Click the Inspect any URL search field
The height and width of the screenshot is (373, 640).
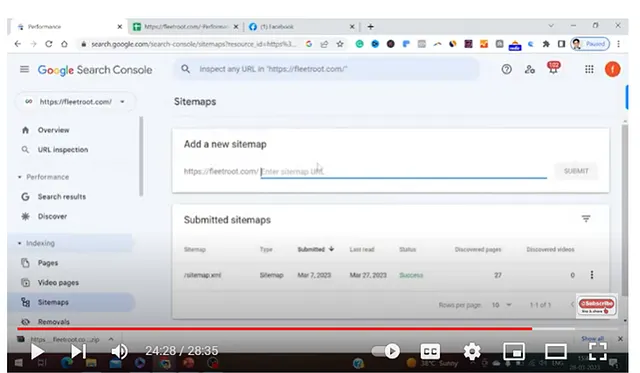click(x=327, y=69)
